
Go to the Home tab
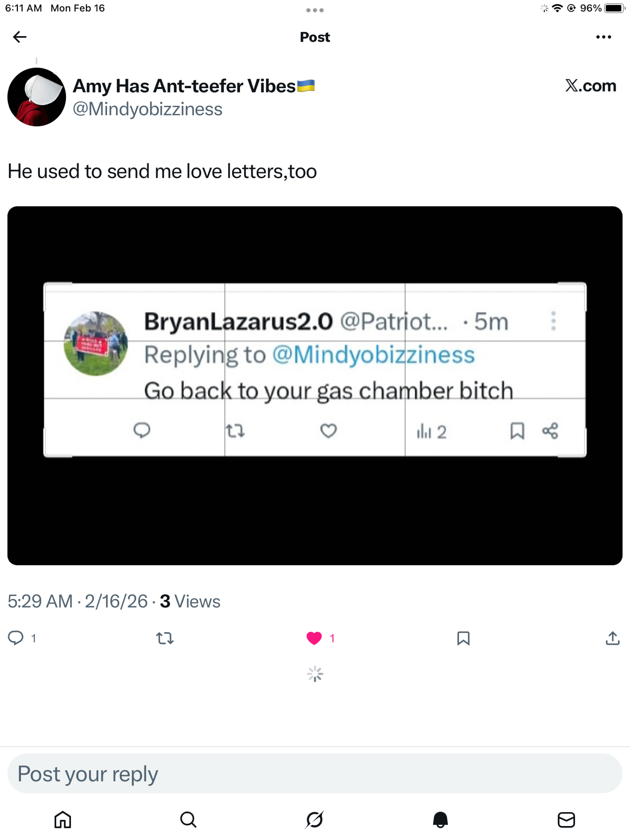(63, 819)
